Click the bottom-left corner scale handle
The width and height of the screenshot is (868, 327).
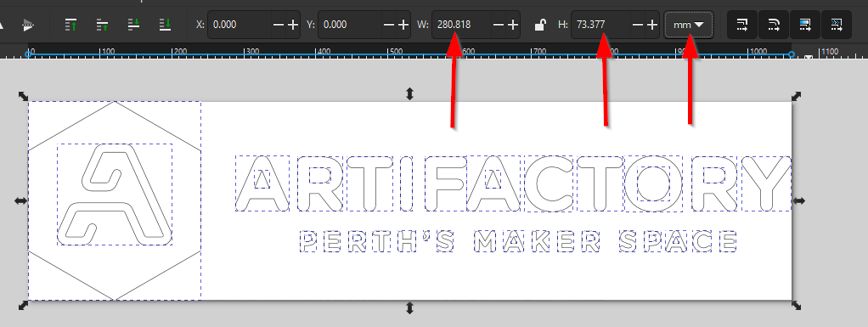23,306
